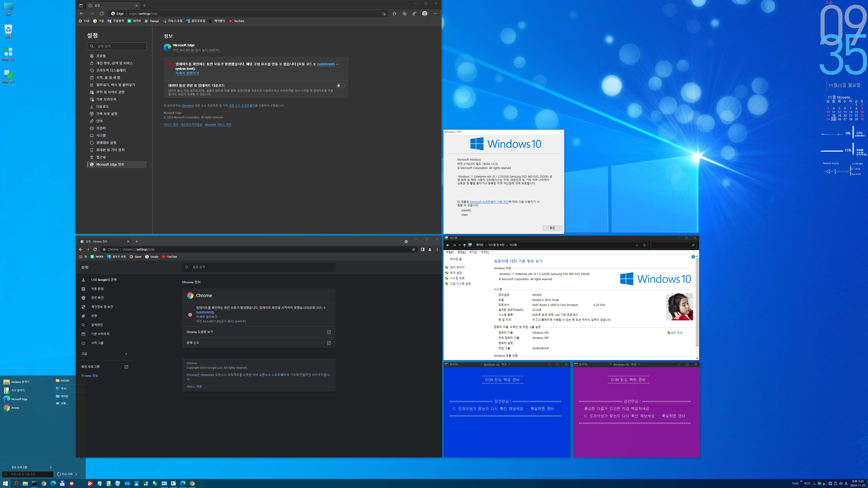Open Chrome profile icon
The width and height of the screenshot is (868, 488).
point(430,250)
